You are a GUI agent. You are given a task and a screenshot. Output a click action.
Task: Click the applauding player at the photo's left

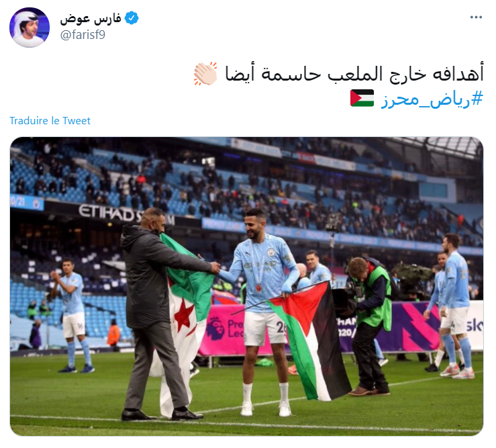(x=72, y=315)
